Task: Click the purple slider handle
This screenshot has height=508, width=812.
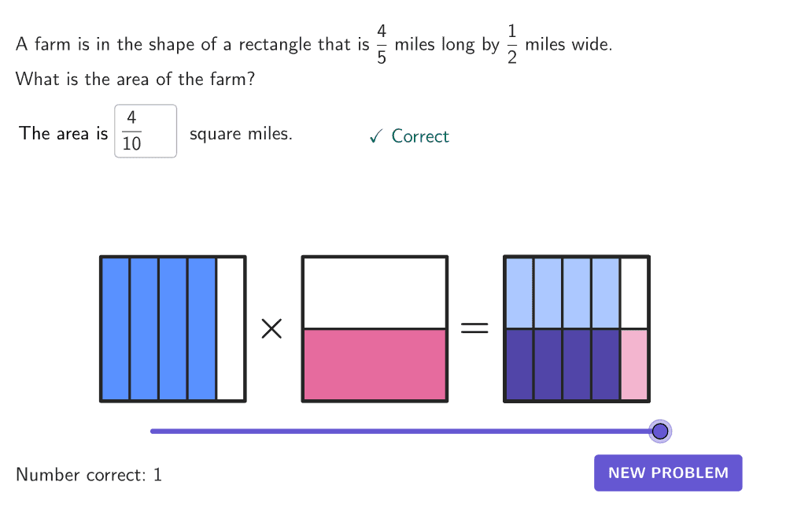Action: coord(660,431)
